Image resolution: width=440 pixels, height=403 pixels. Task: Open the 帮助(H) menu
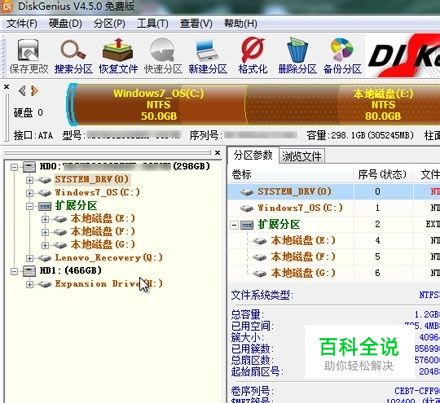241,24
